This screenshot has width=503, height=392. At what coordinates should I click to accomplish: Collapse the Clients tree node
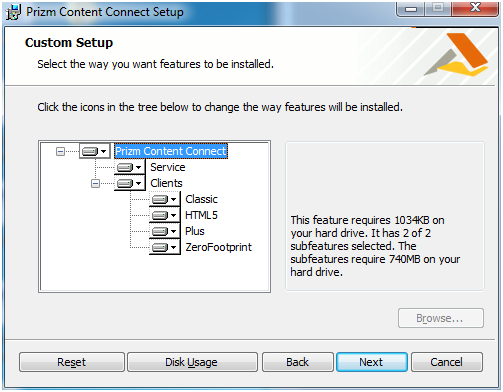pos(95,183)
